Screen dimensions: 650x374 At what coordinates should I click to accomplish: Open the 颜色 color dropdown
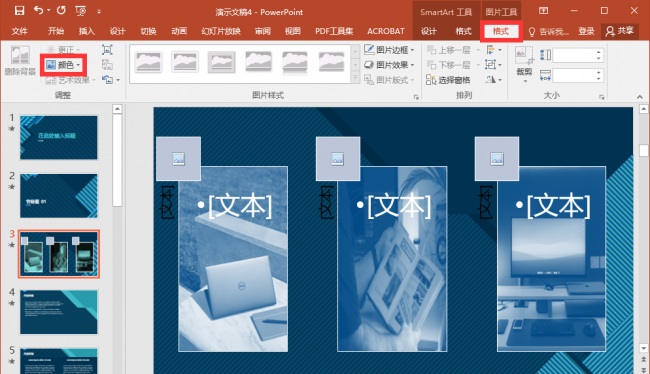[x=63, y=65]
